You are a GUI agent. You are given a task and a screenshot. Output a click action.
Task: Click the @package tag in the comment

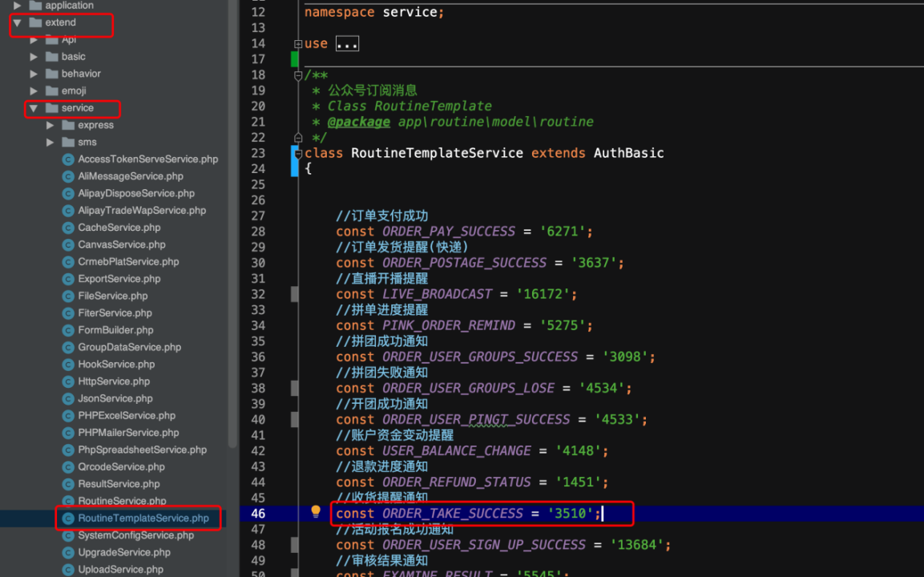tap(359, 122)
